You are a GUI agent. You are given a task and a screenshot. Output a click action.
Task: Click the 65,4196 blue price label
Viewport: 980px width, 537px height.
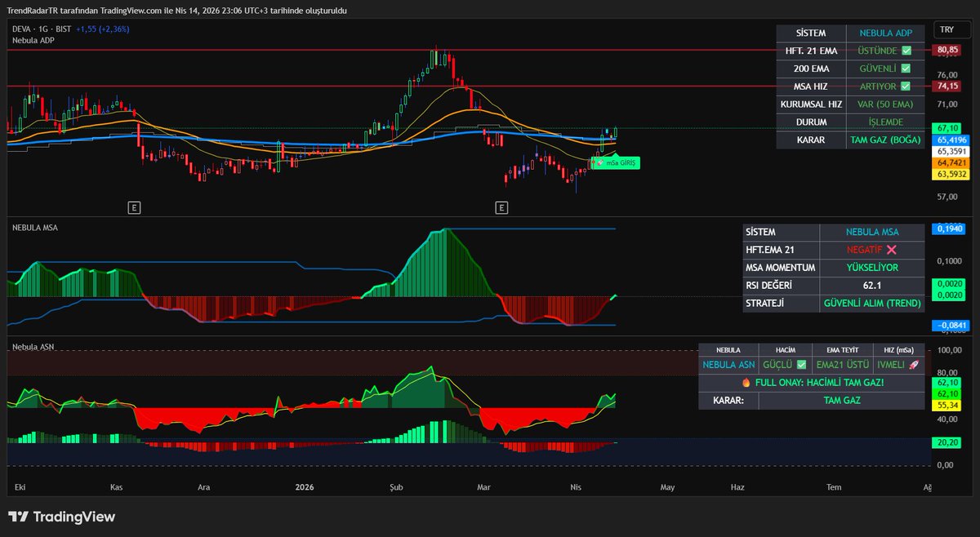951,140
